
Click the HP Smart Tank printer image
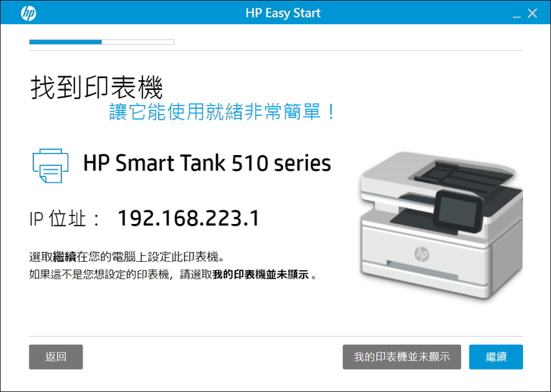[441, 226]
